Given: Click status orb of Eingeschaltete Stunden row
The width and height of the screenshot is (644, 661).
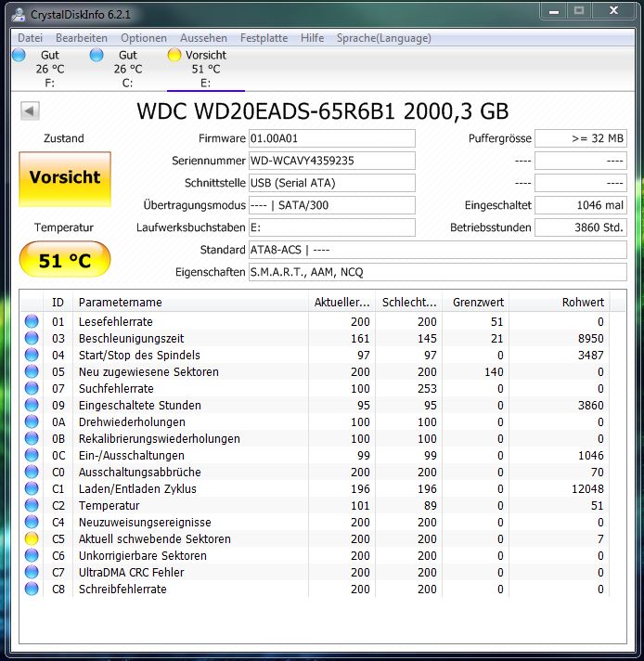Looking at the screenshot, I should click(x=32, y=405).
